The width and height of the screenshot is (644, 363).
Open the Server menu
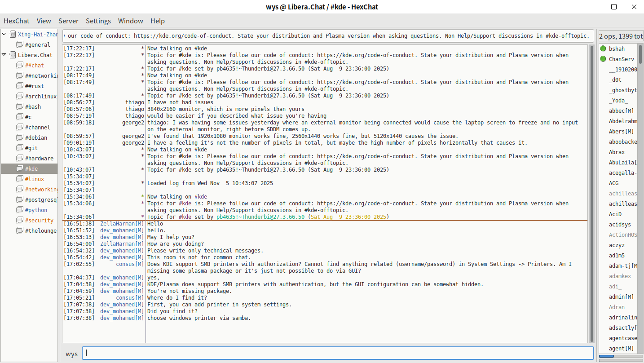tap(68, 21)
